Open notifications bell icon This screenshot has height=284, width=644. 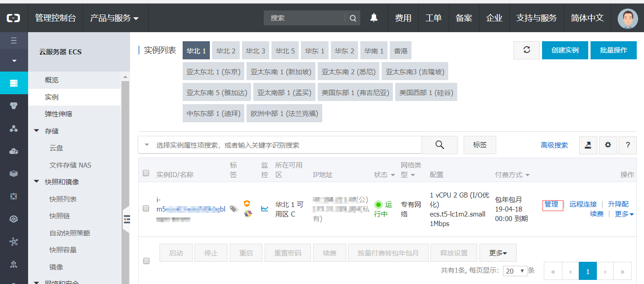coord(374,18)
